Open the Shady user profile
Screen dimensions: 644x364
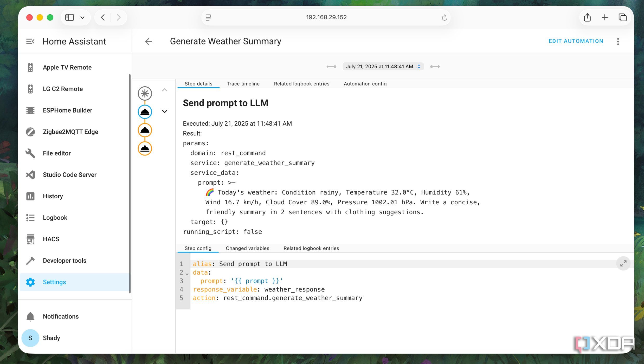click(74, 338)
